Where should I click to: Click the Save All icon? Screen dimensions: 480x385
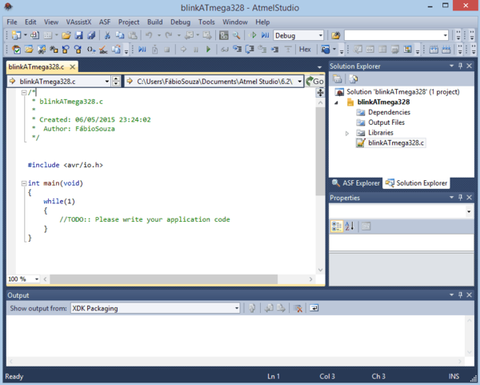tap(91, 35)
